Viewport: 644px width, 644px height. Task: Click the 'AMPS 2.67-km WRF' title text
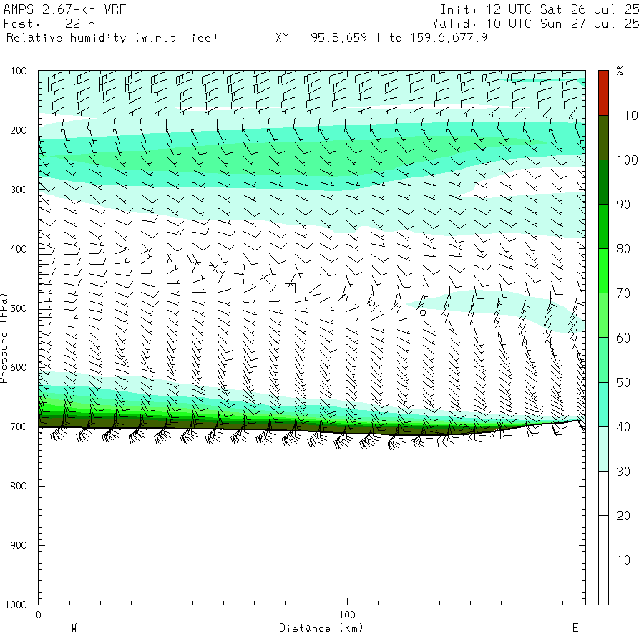64,9
